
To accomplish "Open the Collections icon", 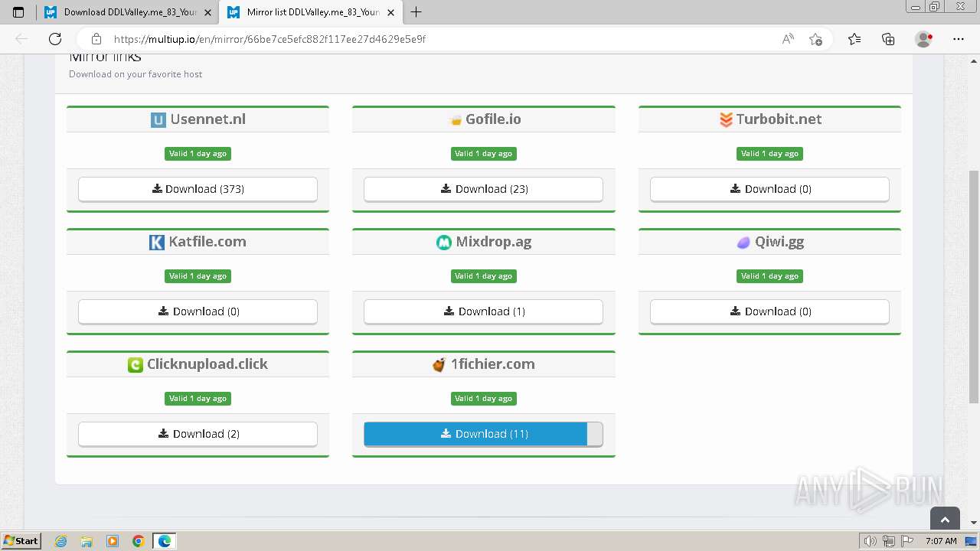I will pyautogui.click(x=888, y=39).
